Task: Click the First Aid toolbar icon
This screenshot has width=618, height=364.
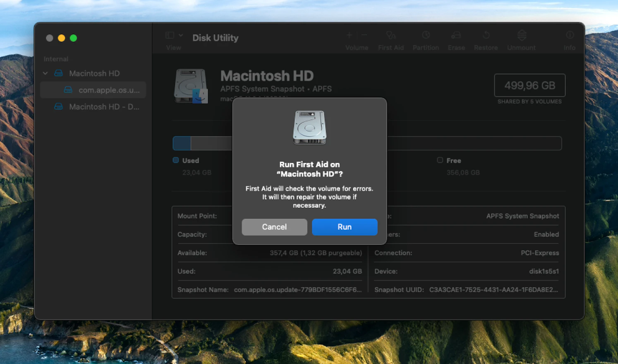Action: click(x=391, y=36)
